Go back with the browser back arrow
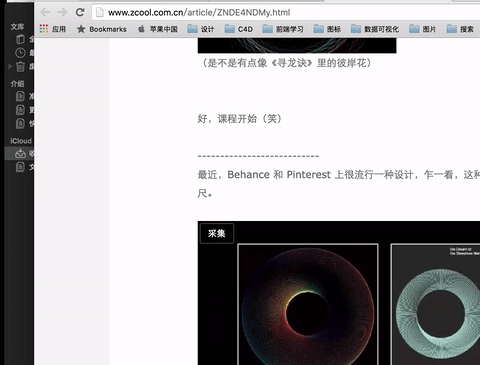 point(45,13)
